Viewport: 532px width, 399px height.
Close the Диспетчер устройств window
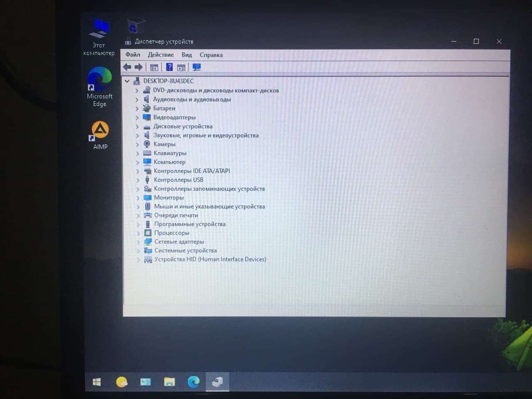tap(499, 42)
